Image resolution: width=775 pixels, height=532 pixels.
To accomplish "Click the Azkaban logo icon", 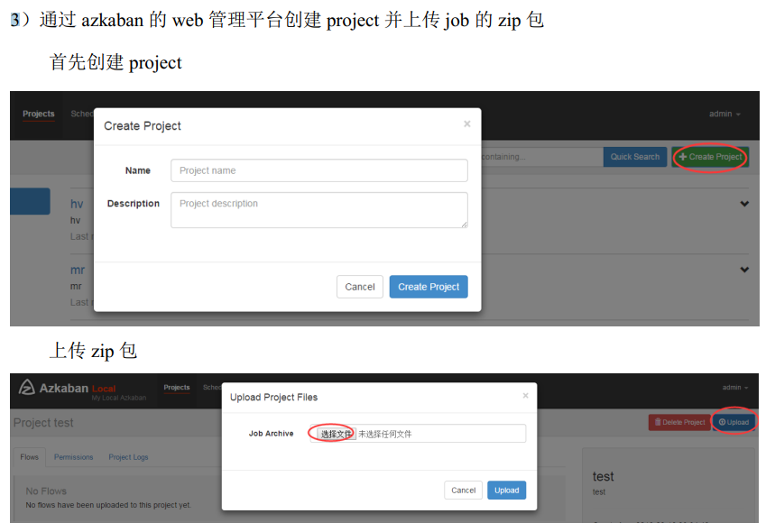I will click(x=27, y=387).
